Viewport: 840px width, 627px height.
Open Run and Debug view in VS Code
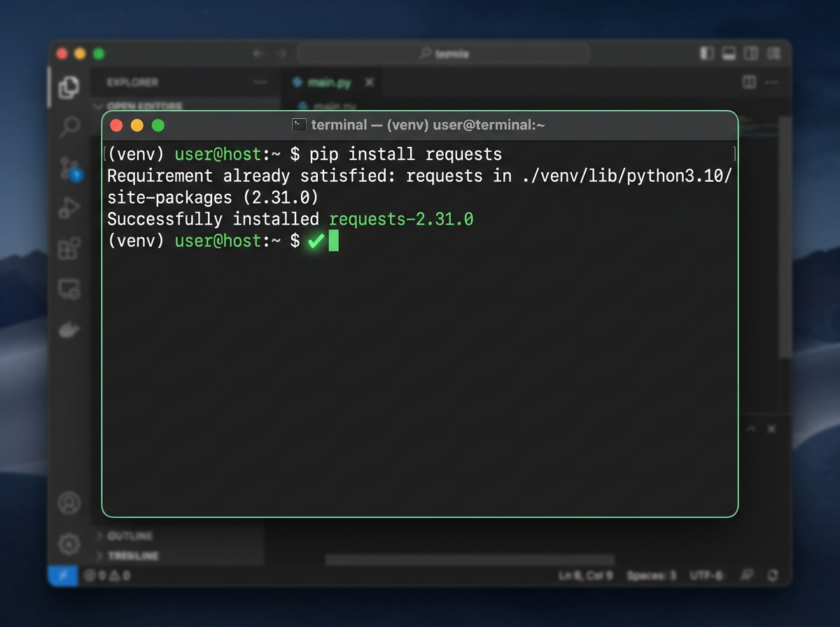[69, 208]
